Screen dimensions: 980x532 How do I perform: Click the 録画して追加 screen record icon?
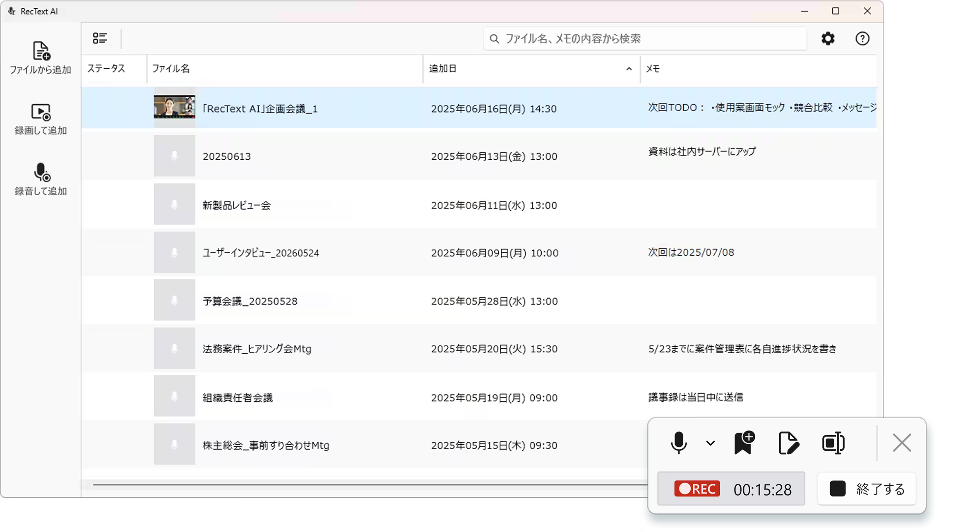(x=41, y=112)
